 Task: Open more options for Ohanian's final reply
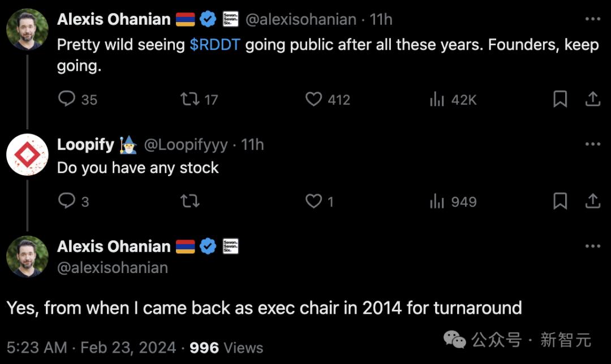click(592, 246)
